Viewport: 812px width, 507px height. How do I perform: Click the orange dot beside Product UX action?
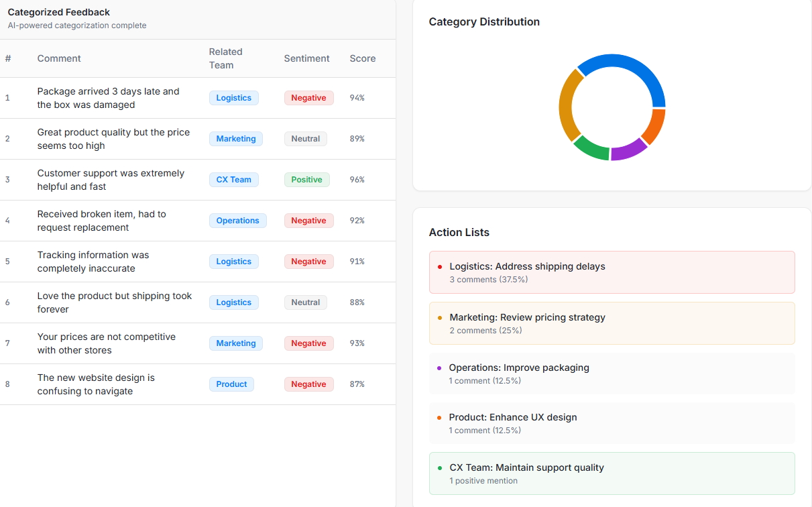tap(439, 417)
